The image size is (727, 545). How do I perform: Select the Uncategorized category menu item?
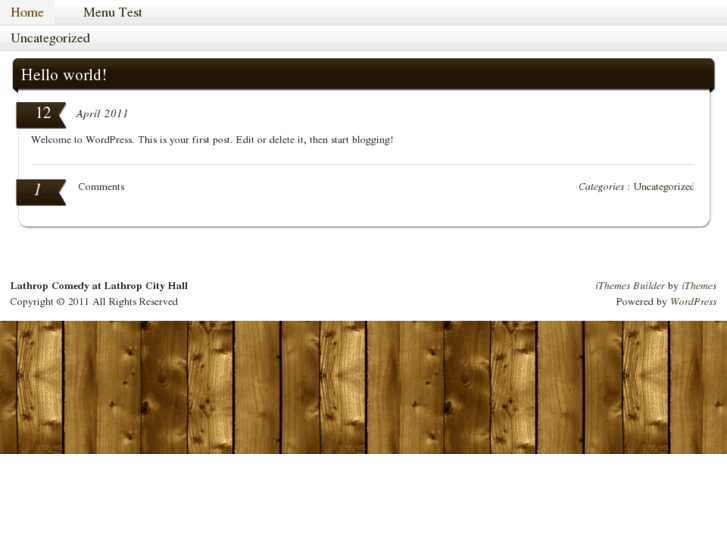click(x=50, y=38)
